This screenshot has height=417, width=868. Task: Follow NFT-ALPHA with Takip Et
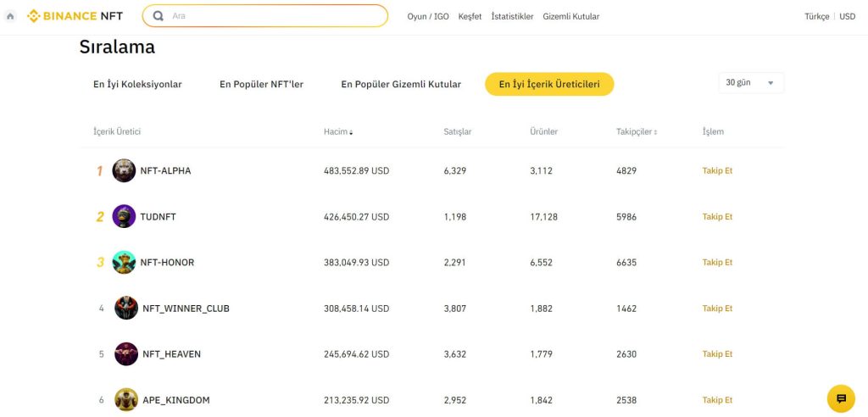(717, 170)
